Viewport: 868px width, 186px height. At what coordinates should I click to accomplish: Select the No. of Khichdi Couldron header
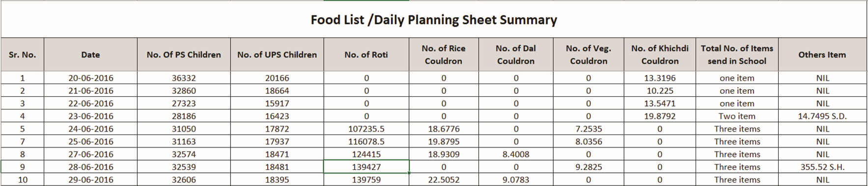(660, 54)
